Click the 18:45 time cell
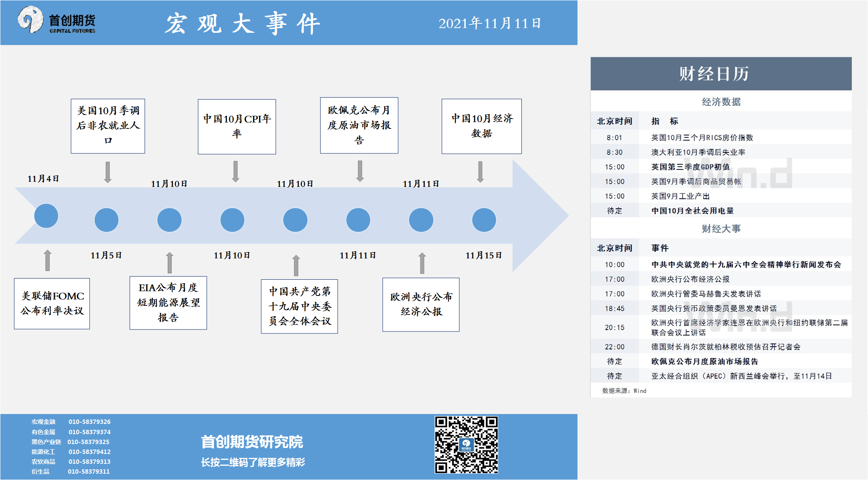This screenshot has width=868, height=480. tap(615, 308)
